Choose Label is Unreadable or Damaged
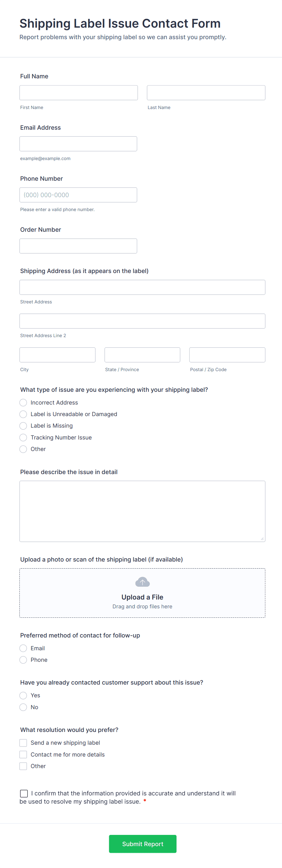The image size is (282, 868). point(23,414)
